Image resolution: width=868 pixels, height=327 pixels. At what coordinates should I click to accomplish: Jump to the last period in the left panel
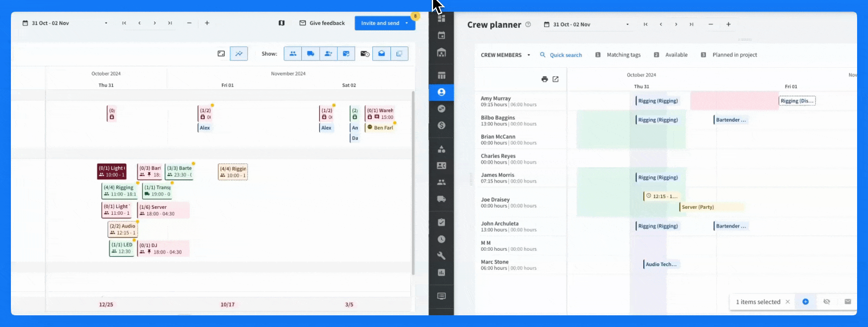click(x=170, y=23)
